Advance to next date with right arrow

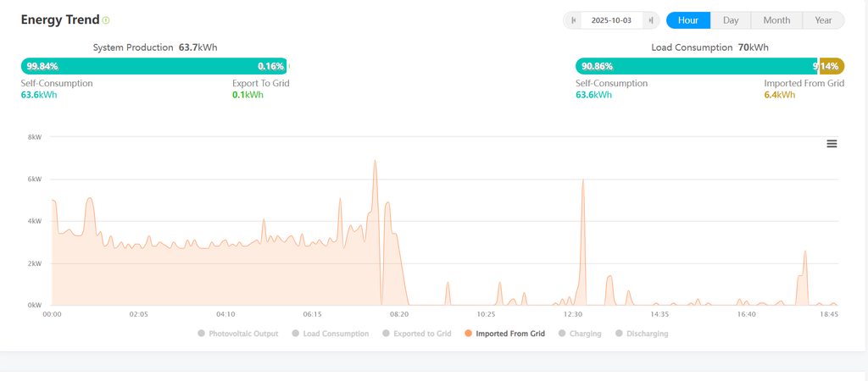(x=650, y=20)
